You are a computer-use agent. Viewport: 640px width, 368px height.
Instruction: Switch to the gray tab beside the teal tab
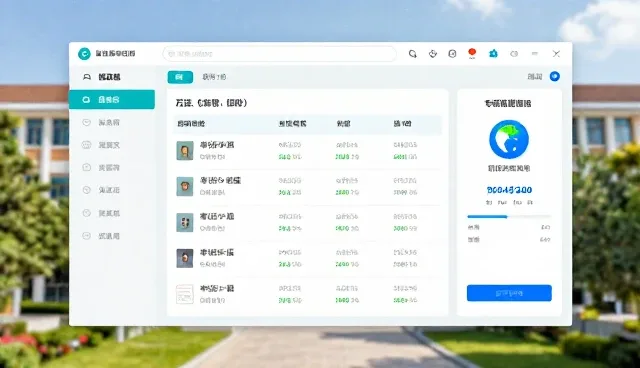214,77
